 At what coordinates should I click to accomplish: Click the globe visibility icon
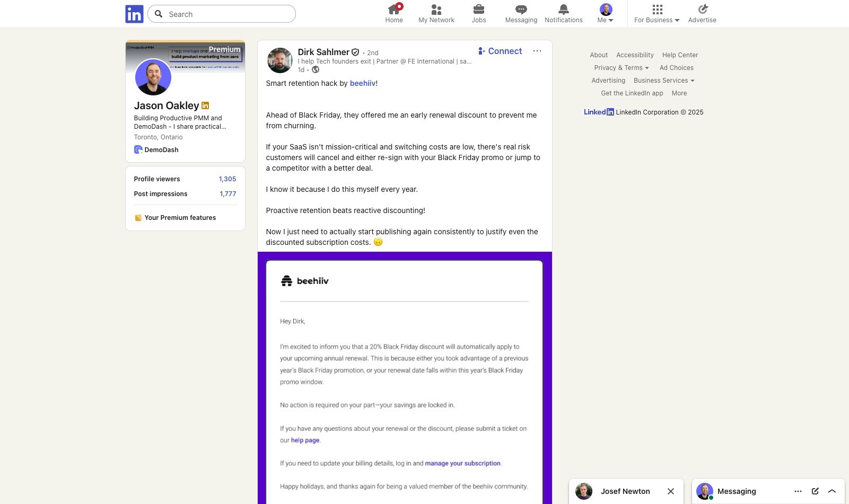[x=316, y=69]
